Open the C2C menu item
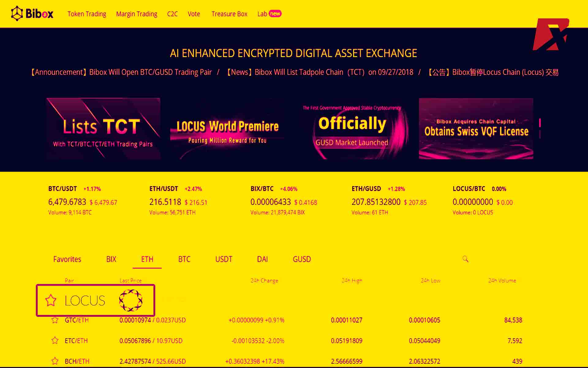Image resolution: width=588 pixels, height=368 pixels. pyautogui.click(x=172, y=14)
